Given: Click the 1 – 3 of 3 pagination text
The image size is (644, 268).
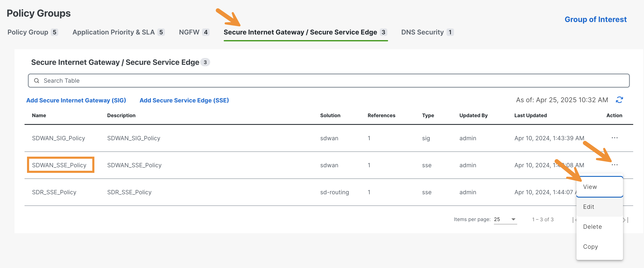Looking at the screenshot, I should click(543, 220).
